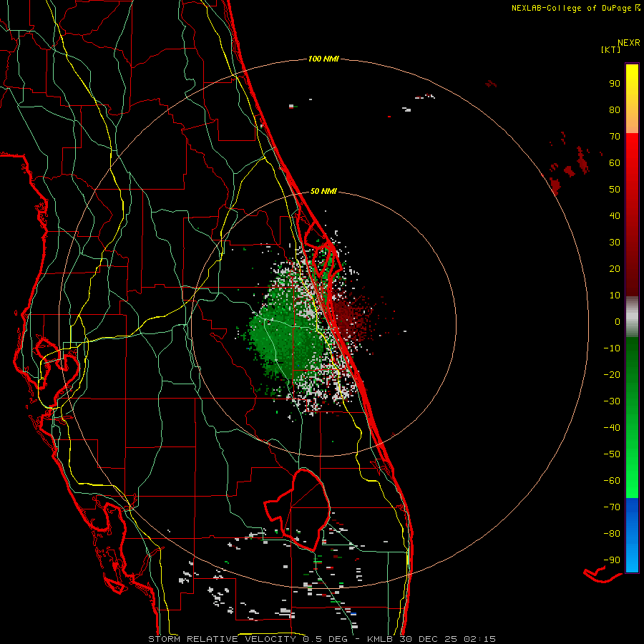This screenshot has height=644, width=644.
Task: Select the -90 knot scale value
Action: coord(612,560)
